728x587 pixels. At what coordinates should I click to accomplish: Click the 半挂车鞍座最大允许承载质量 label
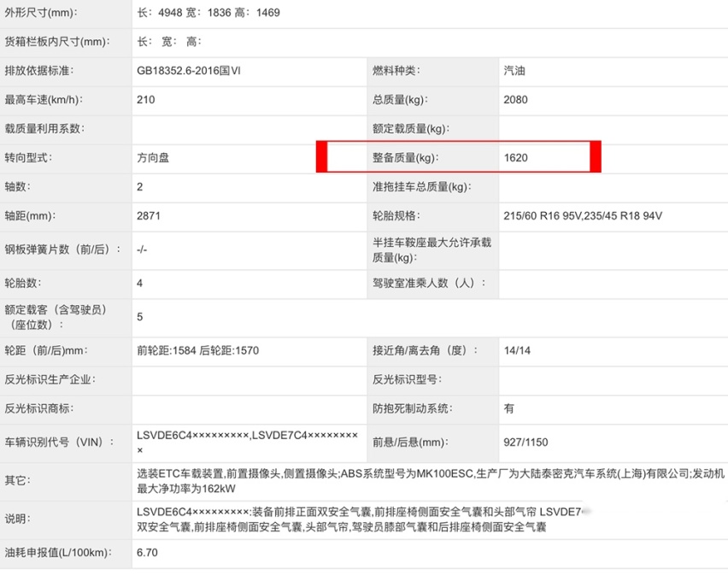432,249
